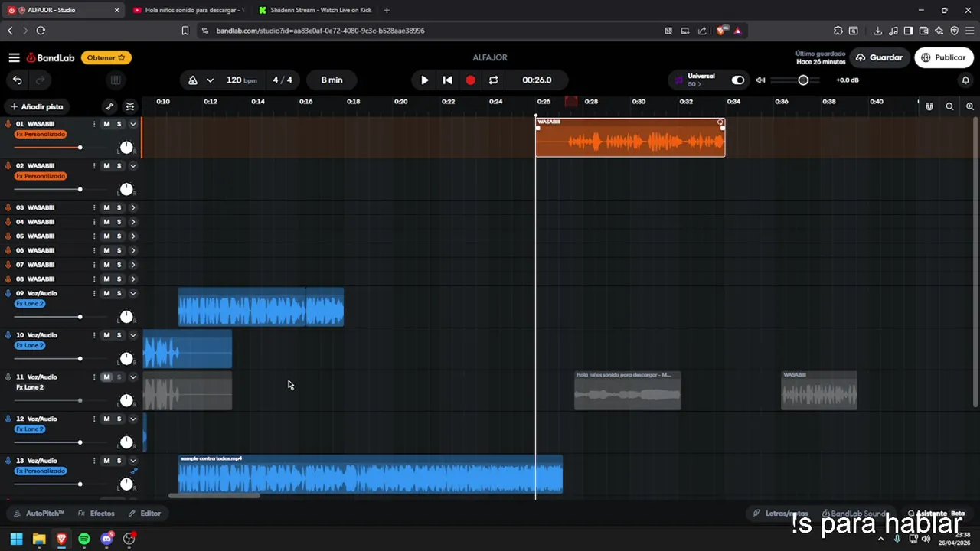Mute track 13 Voz/Audio
This screenshot has width=980, height=551.
pos(106,461)
